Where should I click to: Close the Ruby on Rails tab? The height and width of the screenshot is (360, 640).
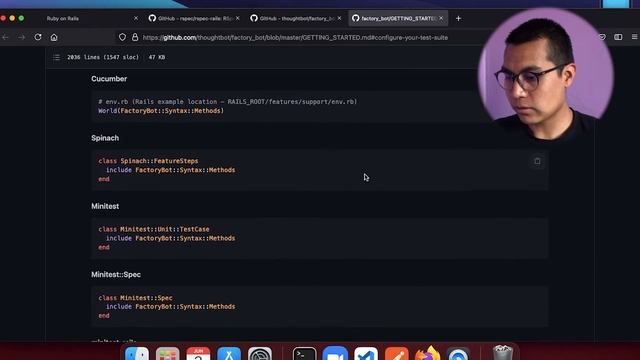pos(136,18)
